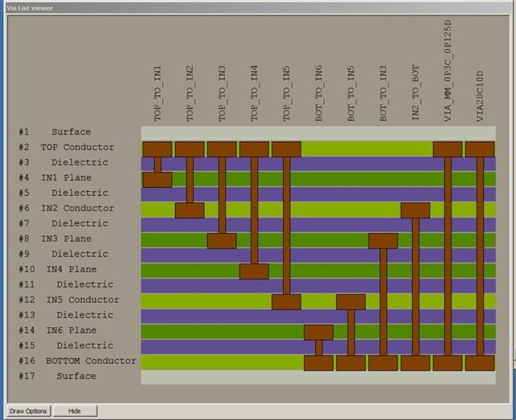The width and height of the screenshot is (516, 420).
Task: Click the BOT_TO_IN3 pad on IN3 Plane
Action: 383,241
